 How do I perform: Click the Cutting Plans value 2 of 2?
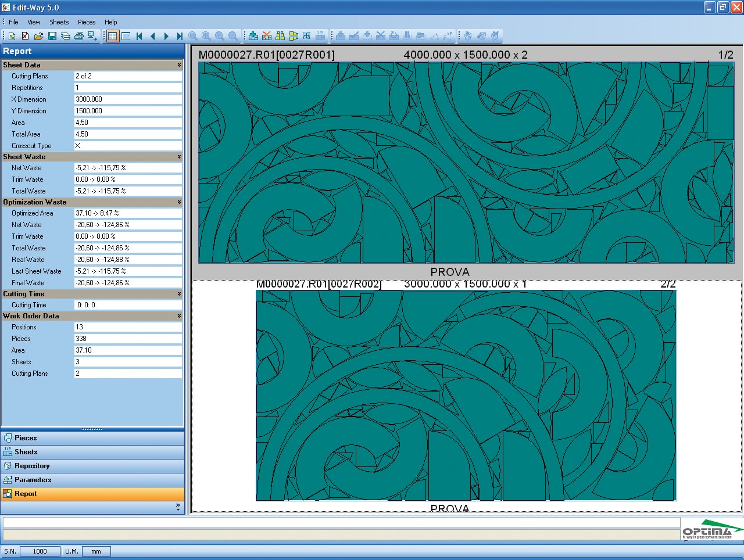click(128, 76)
